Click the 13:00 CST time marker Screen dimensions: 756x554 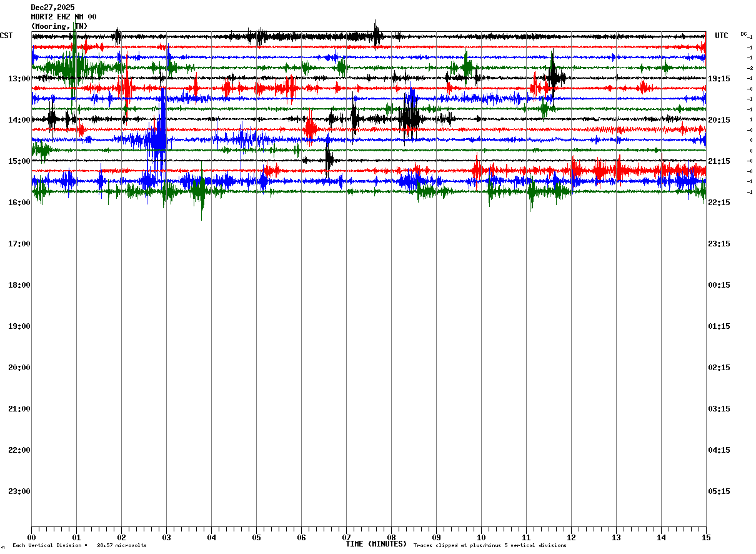click(19, 79)
